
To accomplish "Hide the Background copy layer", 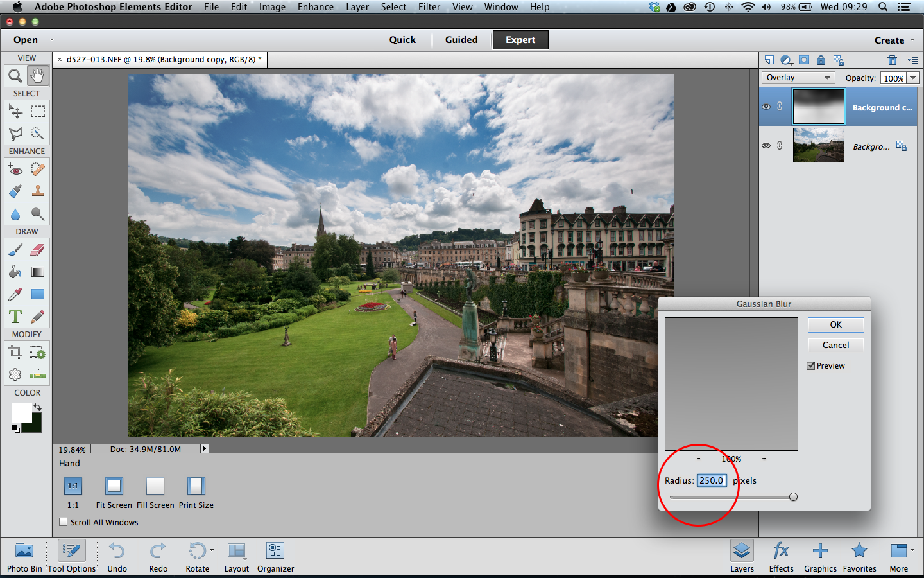I will click(x=766, y=107).
